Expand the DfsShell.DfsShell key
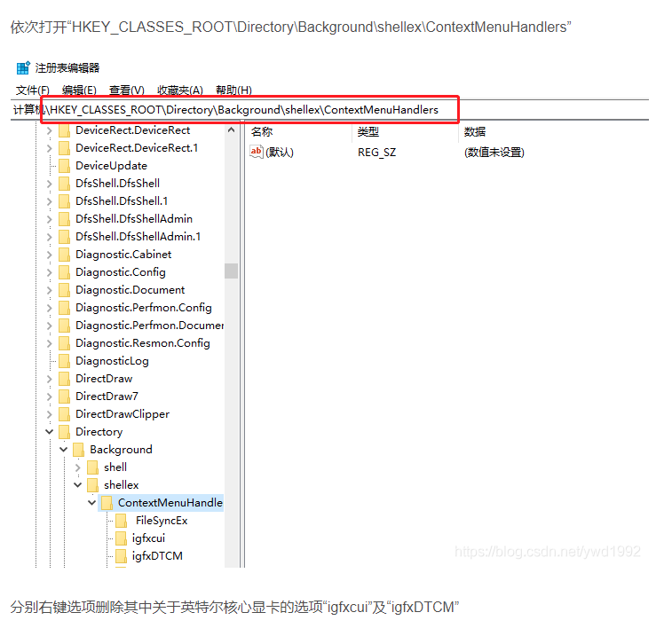 49,184
